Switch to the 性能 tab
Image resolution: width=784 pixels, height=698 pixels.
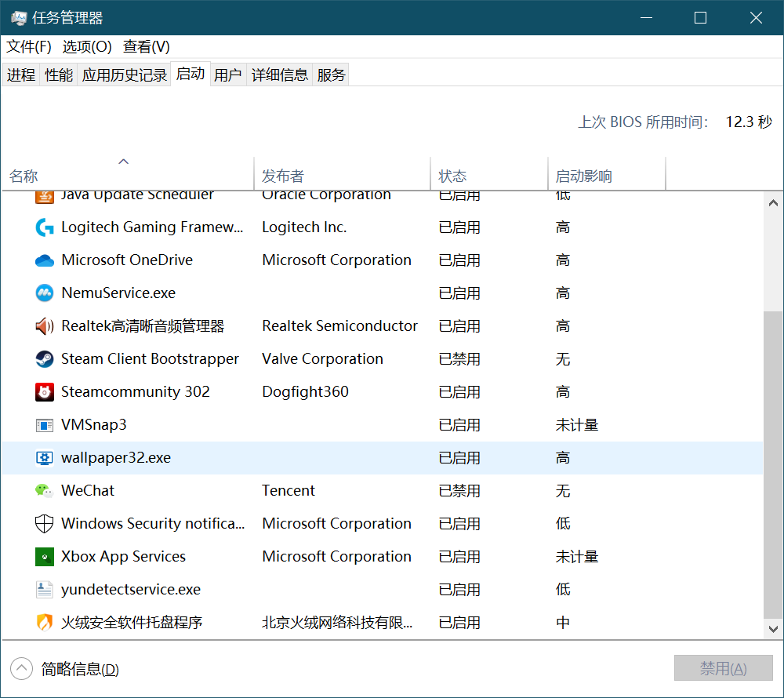point(59,75)
